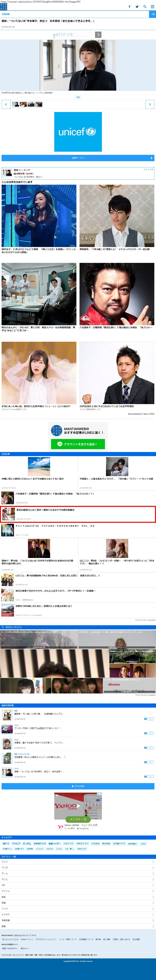Click camera icon beside 星野源 photo article
The width and height of the screenshot is (156, 980).
145,719
